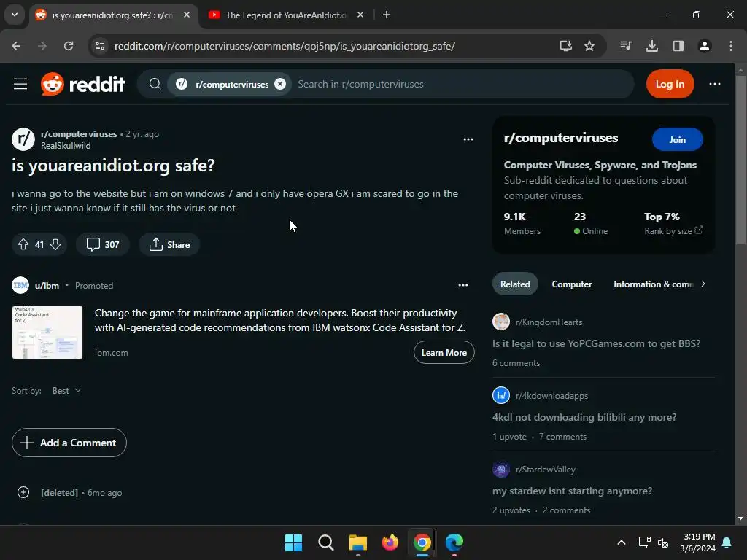Click Add a Comment
This screenshot has width=747, height=560.
69,443
